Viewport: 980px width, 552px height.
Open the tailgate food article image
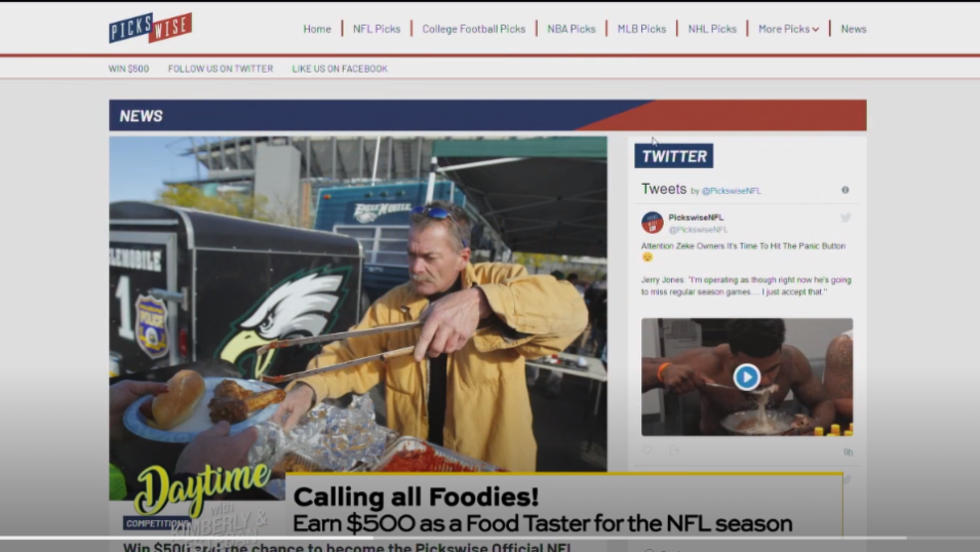[358, 303]
